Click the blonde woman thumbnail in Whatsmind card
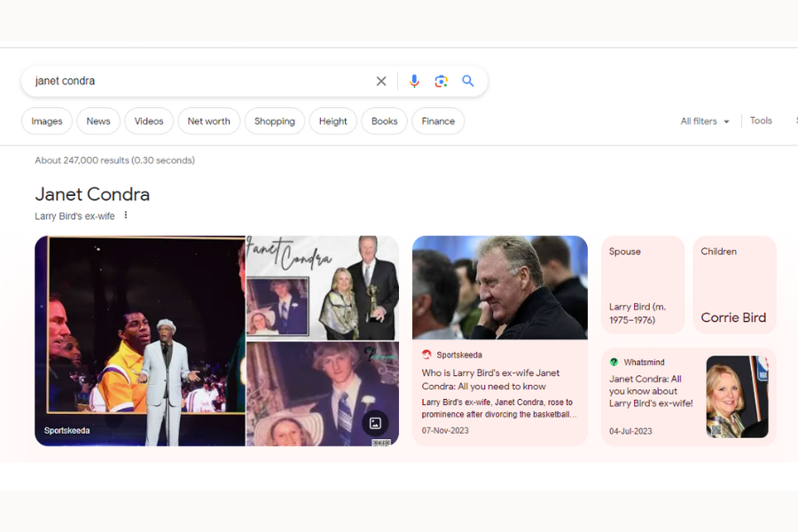Image resolution: width=798 pixels, height=532 pixels. (737, 396)
